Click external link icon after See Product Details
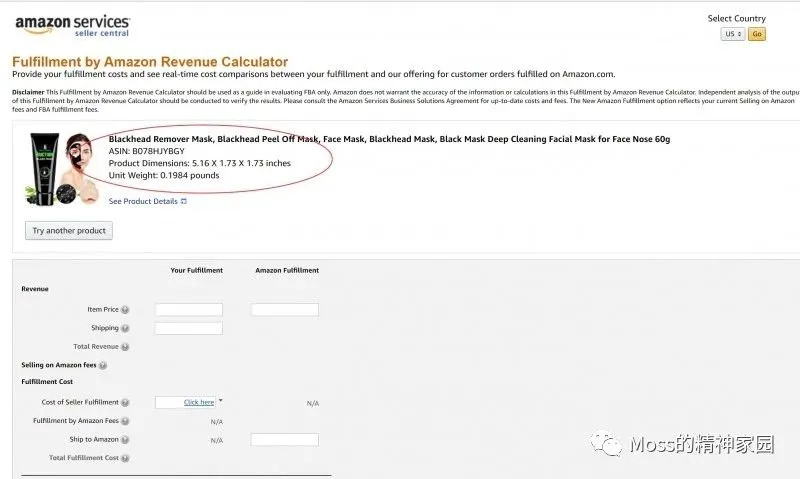 (184, 201)
